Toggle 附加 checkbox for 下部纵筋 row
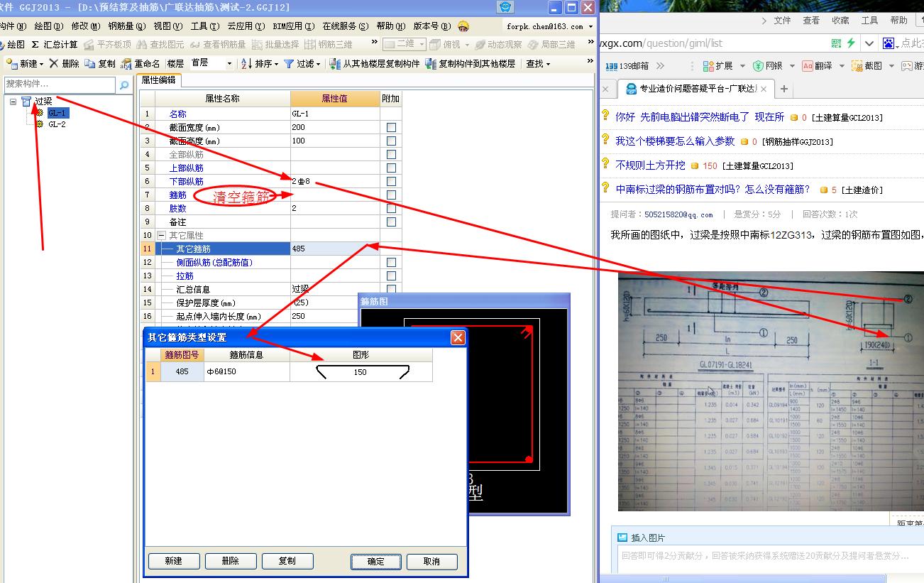The height and width of the screenshot is (583, 924). (391, 181)
